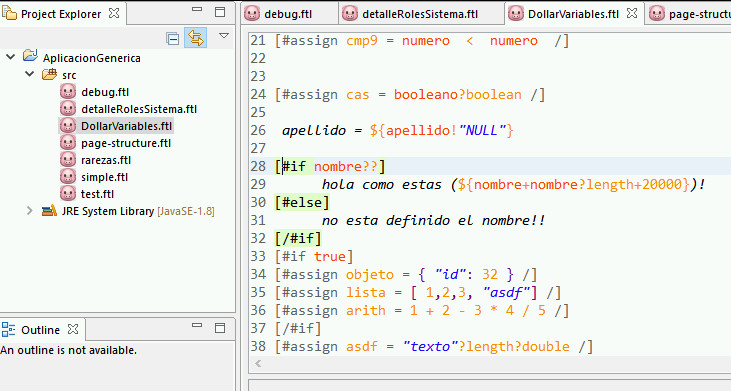Click 'hola como estas' text on line 29
This screenshot has height=391, width=731.
(381, 185)
